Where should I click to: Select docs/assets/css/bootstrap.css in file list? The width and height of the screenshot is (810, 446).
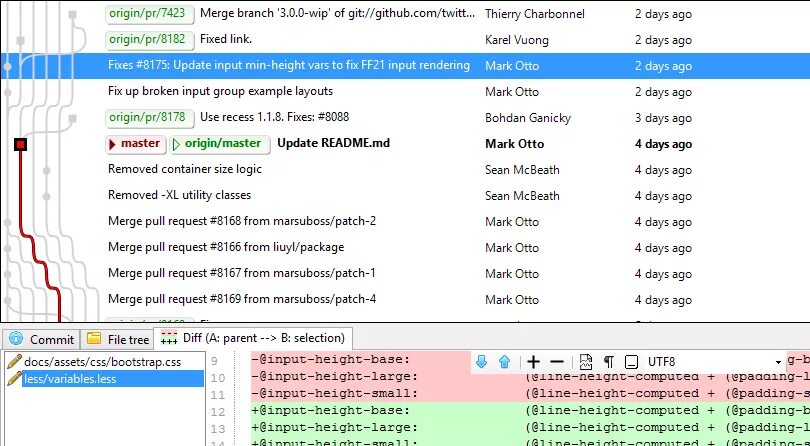point(102,362)
